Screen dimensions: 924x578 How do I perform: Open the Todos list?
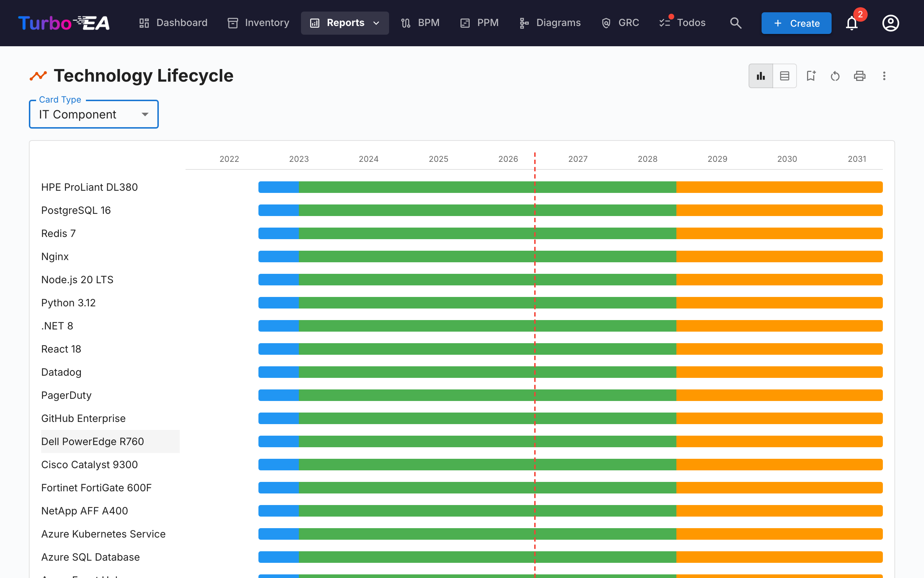[682, 23]
